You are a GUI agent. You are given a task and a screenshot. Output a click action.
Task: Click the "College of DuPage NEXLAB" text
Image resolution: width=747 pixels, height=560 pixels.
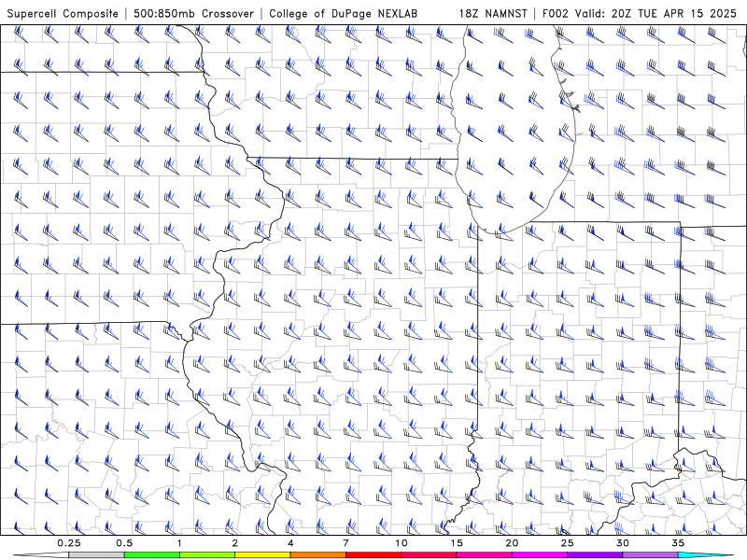[343, 14]
